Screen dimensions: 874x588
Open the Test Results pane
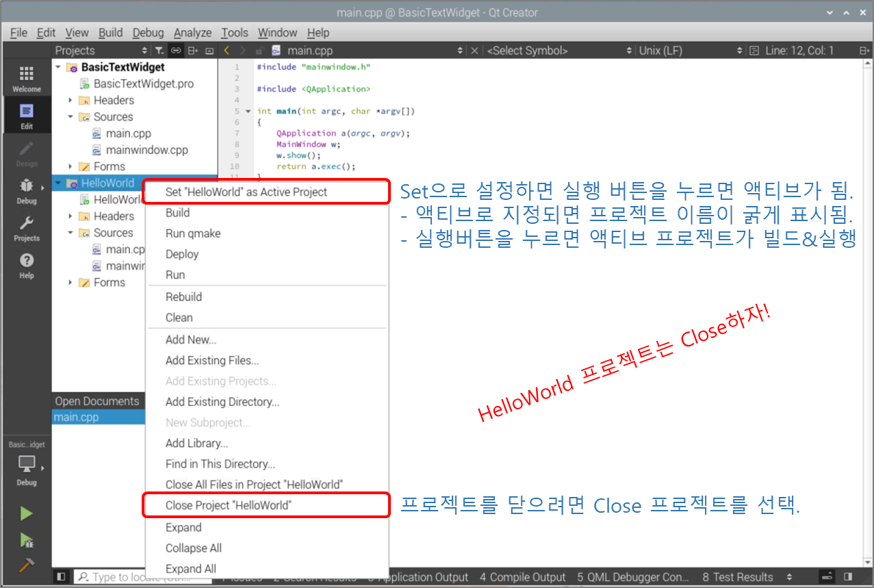[738, 577]
